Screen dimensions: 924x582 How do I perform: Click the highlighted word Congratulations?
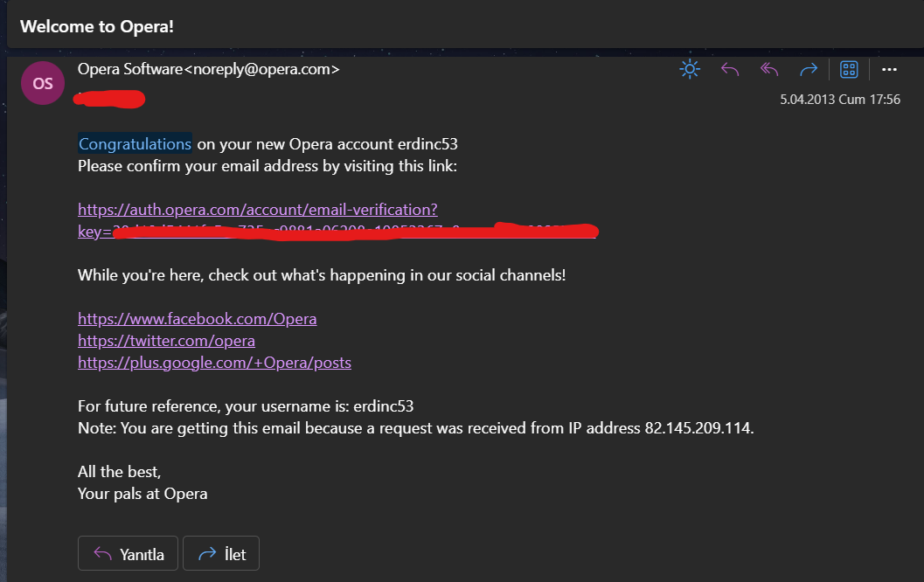pos(135,143)
